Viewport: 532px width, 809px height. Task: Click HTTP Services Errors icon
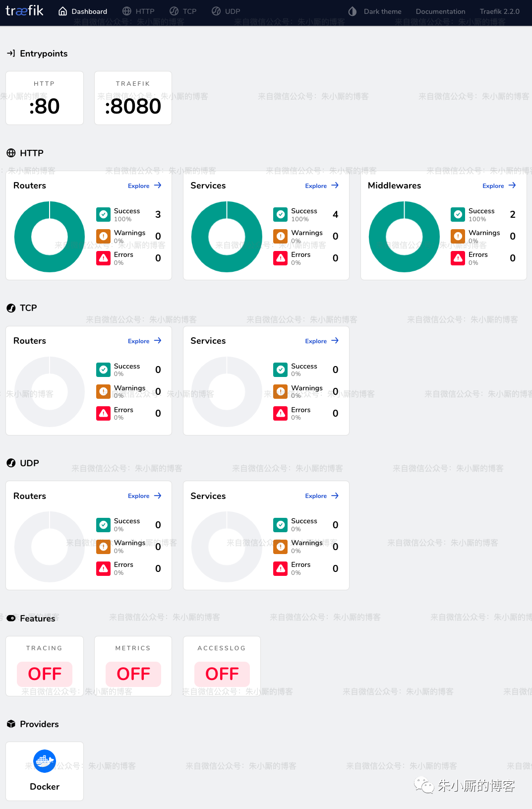pyautogui.click(x=281, y=258)
